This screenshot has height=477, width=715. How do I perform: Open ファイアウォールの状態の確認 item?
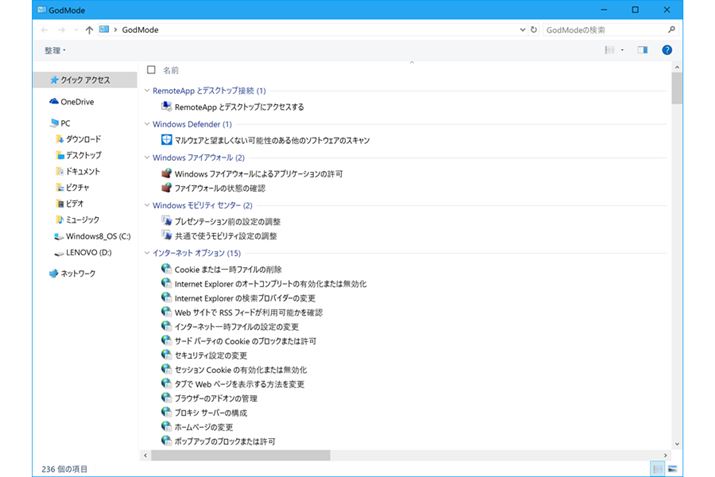[x=220, y=188]
